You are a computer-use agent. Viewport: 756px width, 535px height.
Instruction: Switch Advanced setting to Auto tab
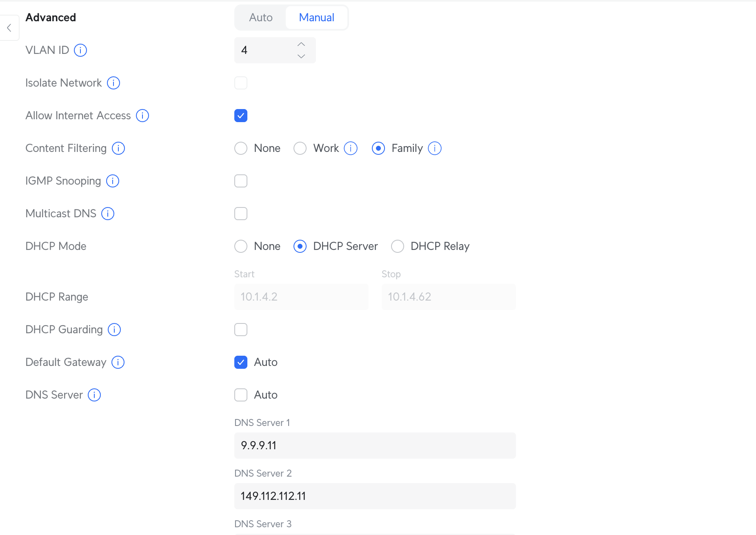tap(261, 18)
